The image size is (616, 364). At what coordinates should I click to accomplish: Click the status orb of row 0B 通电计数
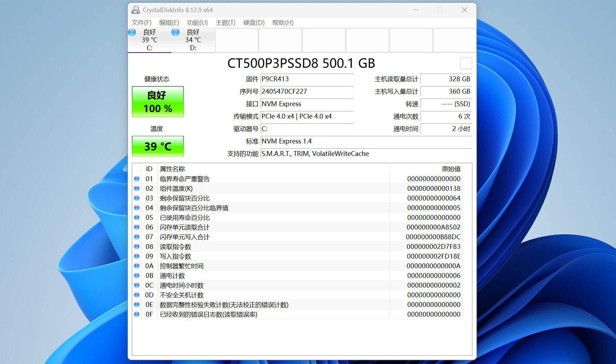pos(137,276)
